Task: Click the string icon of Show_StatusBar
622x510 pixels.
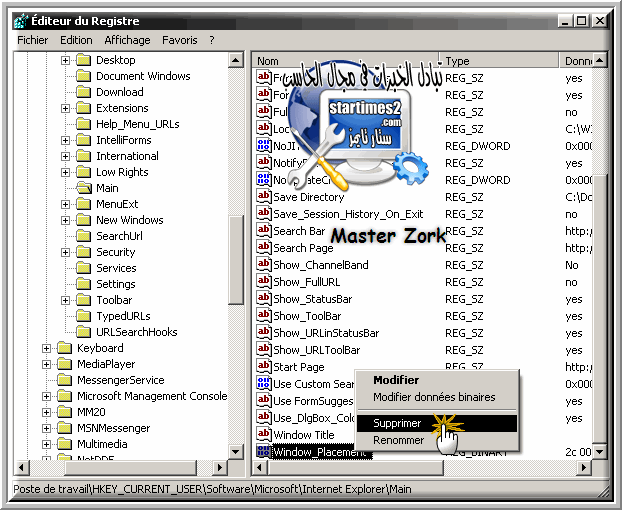Action: tap(264, 299)
